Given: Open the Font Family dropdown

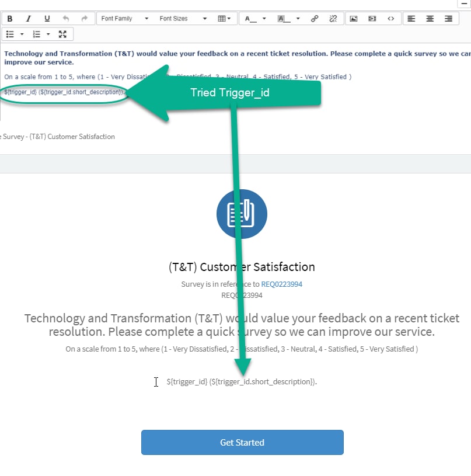Looking at the screenshot, I should click(x=124, y=19).
